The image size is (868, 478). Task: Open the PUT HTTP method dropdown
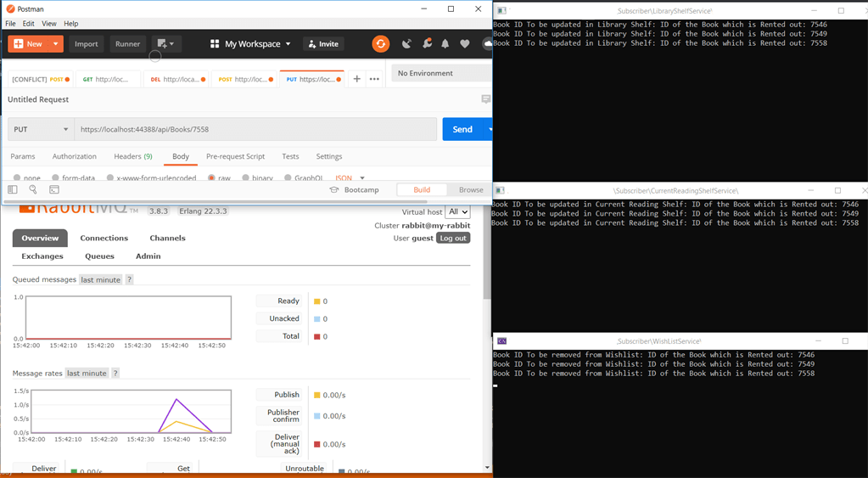coord(41,129)
